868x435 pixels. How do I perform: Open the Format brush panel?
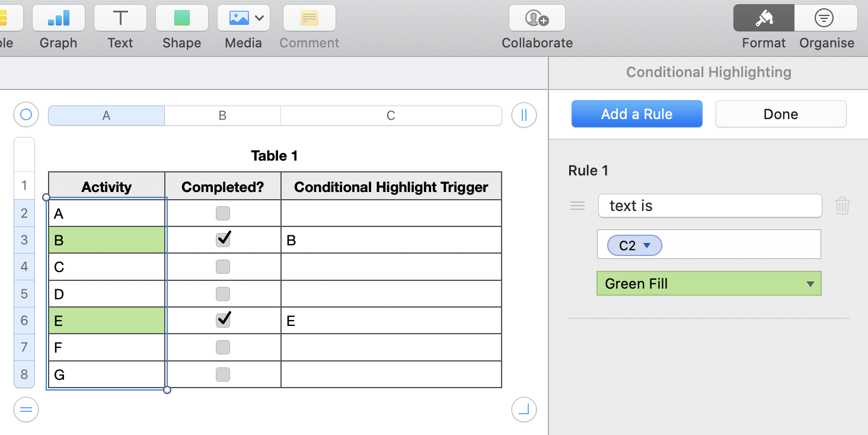click(763, 18)
